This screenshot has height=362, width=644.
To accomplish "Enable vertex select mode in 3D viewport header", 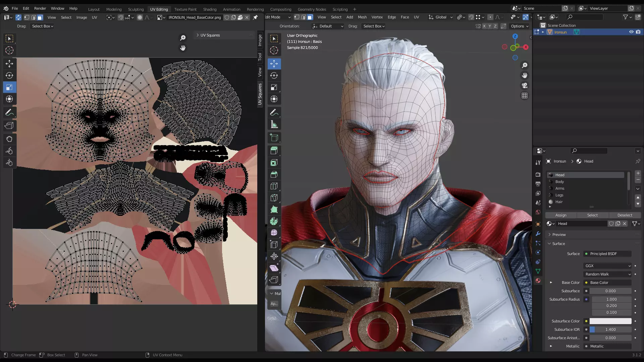I will click(x=297, y=17).
